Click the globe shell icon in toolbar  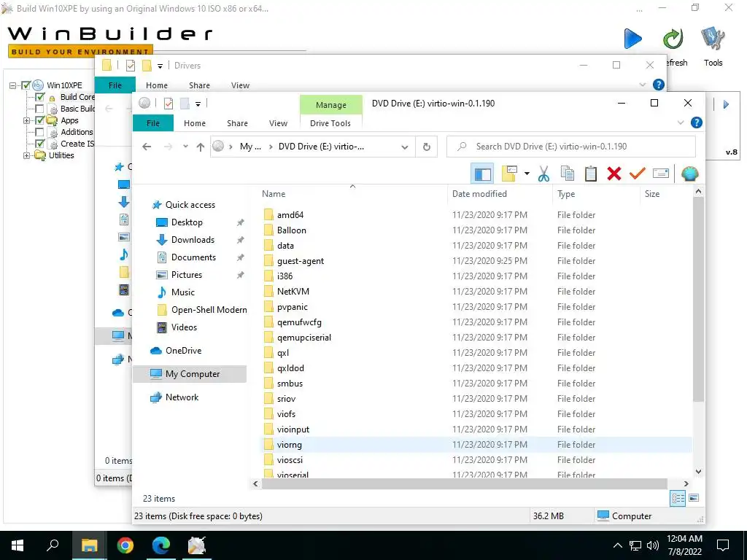[689, 174]
